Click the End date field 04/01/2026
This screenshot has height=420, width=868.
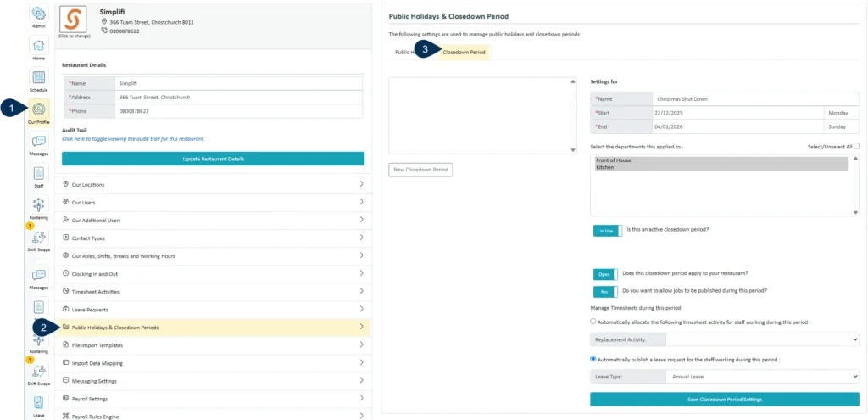(x=738, y=127)
